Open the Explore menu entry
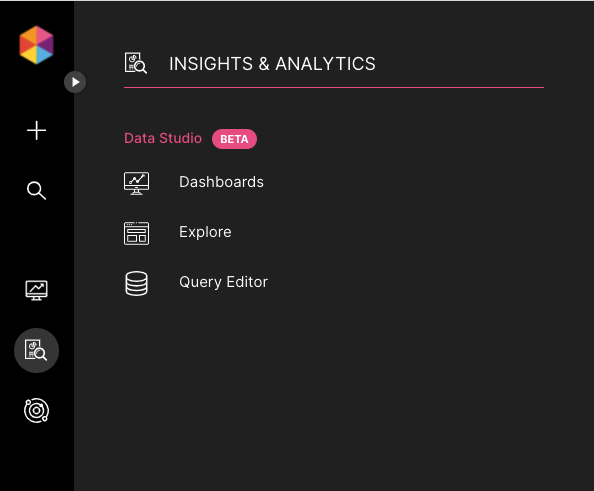Screen dimensions: 594x491 coord(205,232)
